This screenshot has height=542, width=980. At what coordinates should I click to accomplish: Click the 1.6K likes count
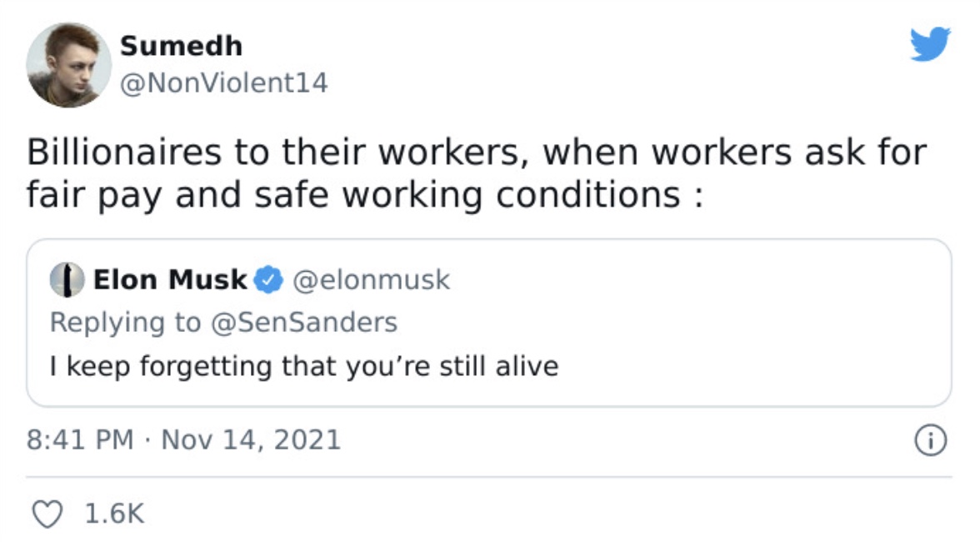(x=113, y=514)
